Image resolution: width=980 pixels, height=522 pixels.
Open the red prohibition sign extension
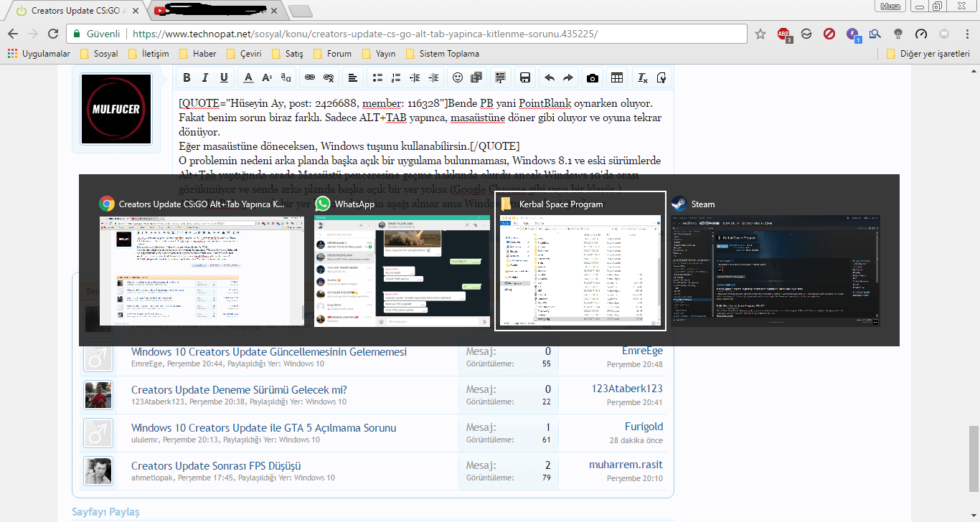[x=829, y=34]
